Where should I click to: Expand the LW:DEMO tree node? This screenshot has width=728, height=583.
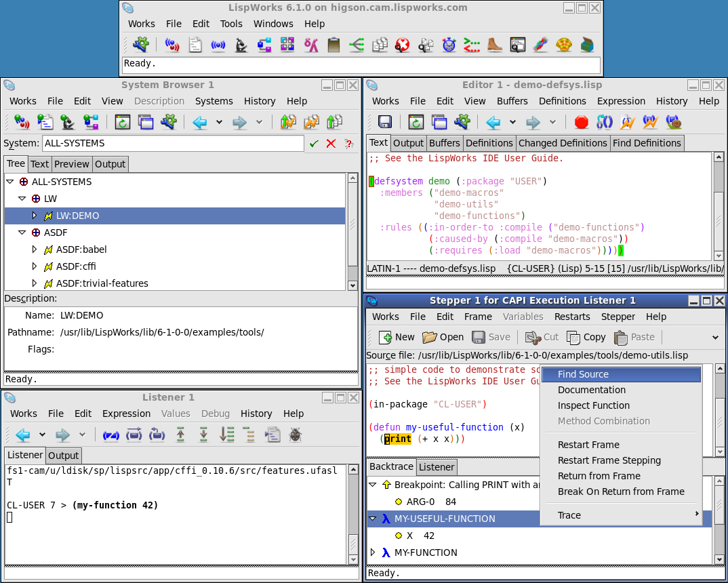[x=35, y=216]
